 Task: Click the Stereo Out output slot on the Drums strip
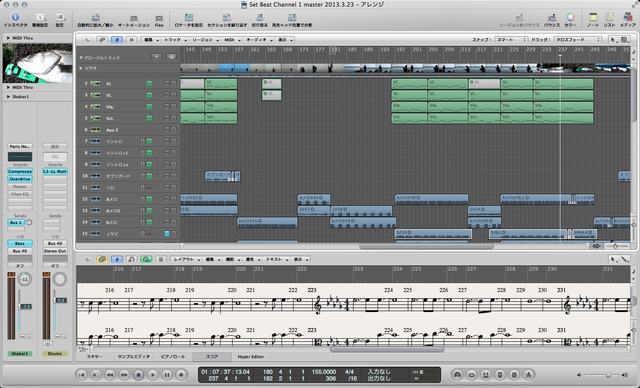pyautogui.click(x=55, y=251)
